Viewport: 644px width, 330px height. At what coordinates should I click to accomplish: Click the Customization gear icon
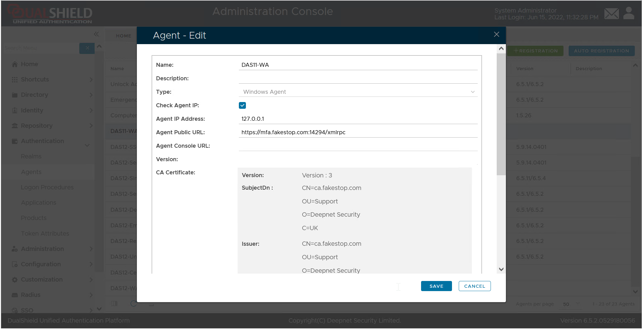[15, 280]
